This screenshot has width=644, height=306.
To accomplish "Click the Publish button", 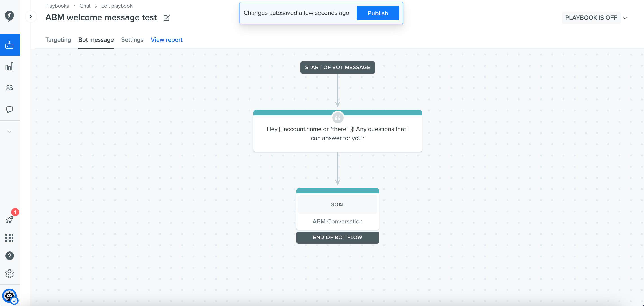I will point(378,13).
